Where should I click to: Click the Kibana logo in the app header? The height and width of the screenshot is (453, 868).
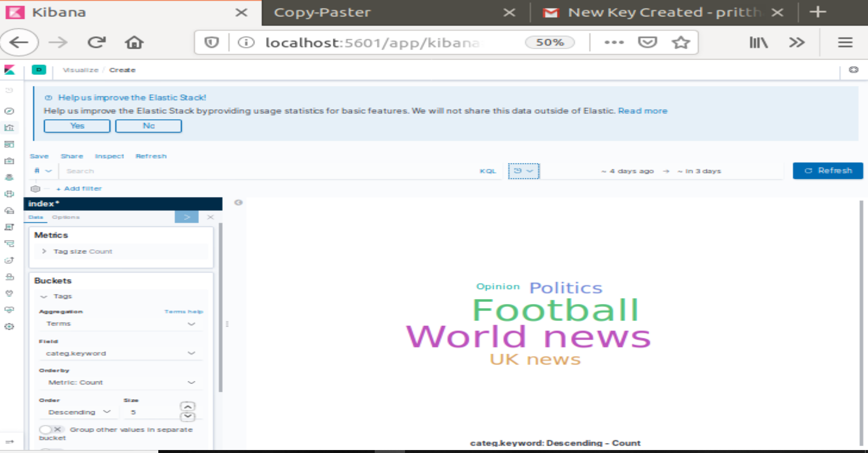(x=9, y=70)
